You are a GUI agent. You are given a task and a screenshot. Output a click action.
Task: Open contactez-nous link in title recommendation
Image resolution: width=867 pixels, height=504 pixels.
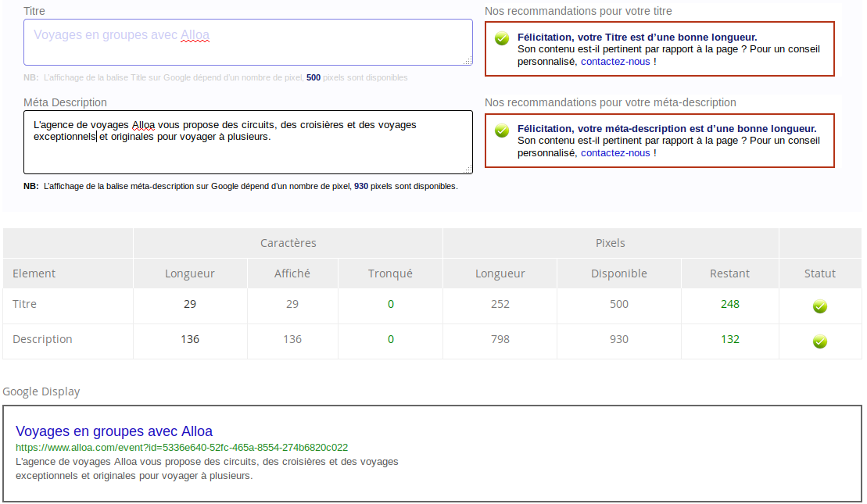(615, 62)
